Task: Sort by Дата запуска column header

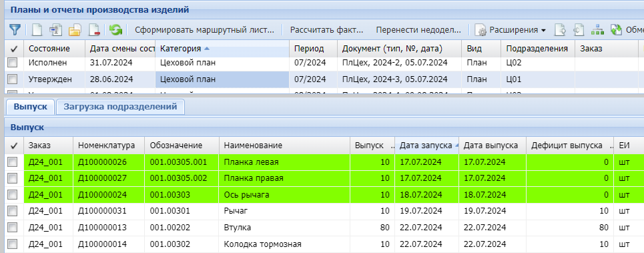Action: (426, 146)
